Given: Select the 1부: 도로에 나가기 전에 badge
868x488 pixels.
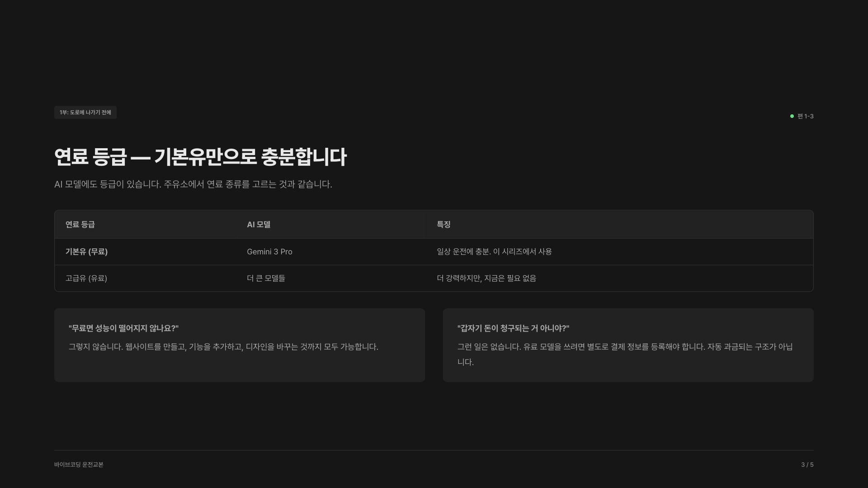Looking at the screenshot, I should (85, 112).
